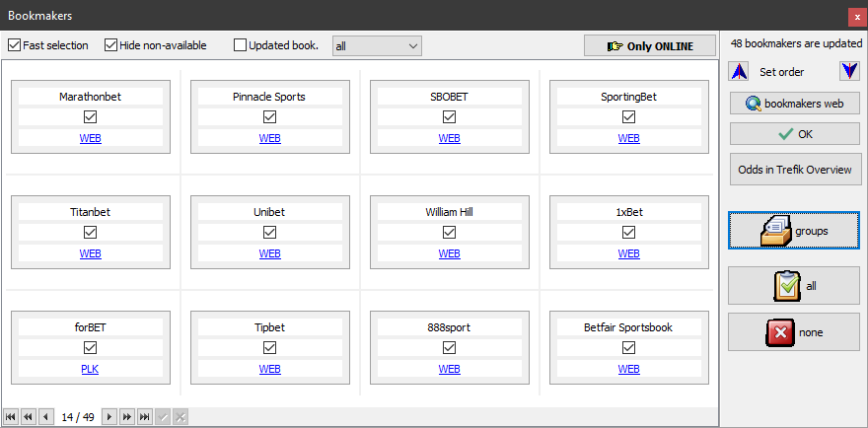Open the forBET PLK link
Screen dimensions: 868x428
tap(90, 369)
